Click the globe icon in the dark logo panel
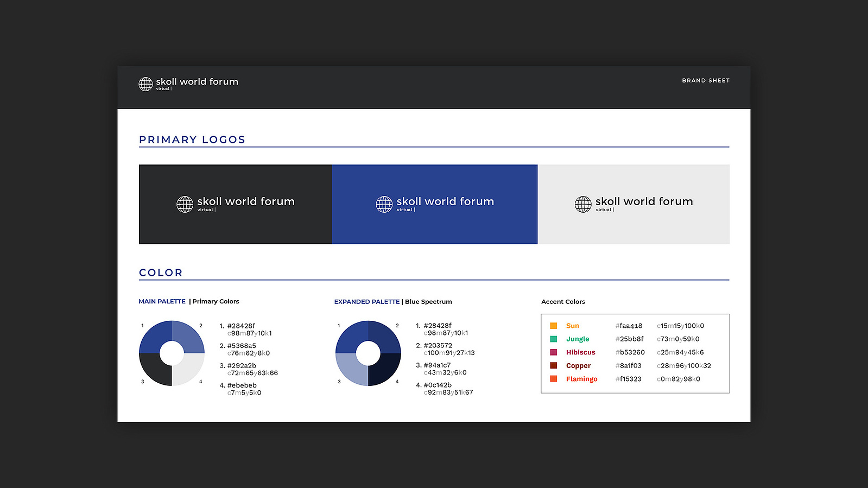The height and width of the screenshot is (488, 868). coord(185,204)
